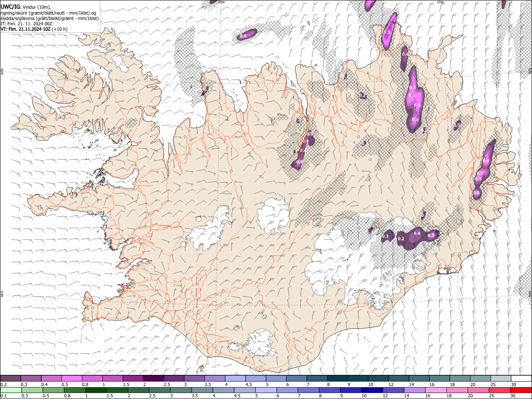
Task: Click the blue rain swatch between 9 and 10
Action: tap(350, 390)
